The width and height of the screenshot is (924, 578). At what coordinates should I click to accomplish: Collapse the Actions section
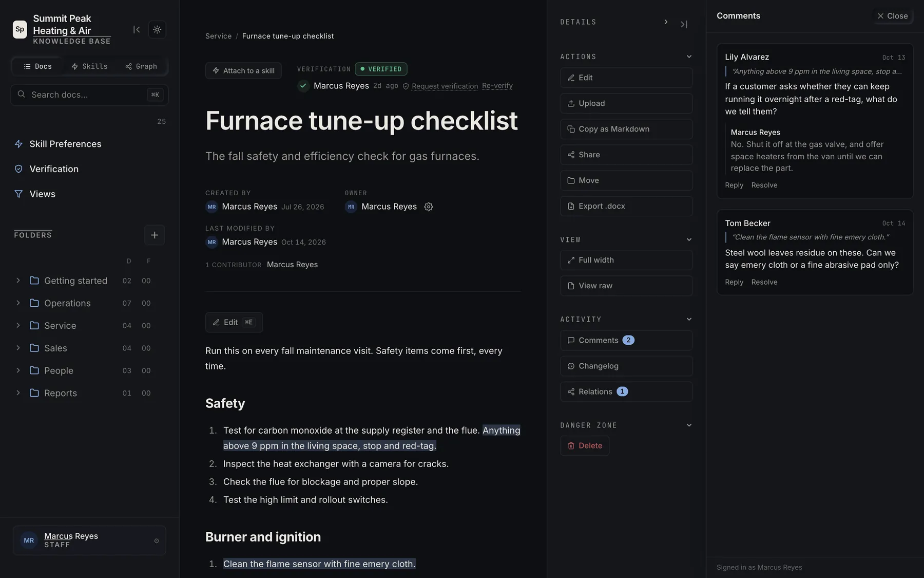[689, 57]
